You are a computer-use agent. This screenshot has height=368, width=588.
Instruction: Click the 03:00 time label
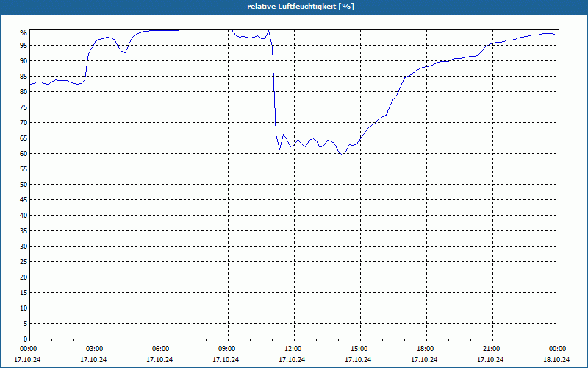click(x=96, y=349)
